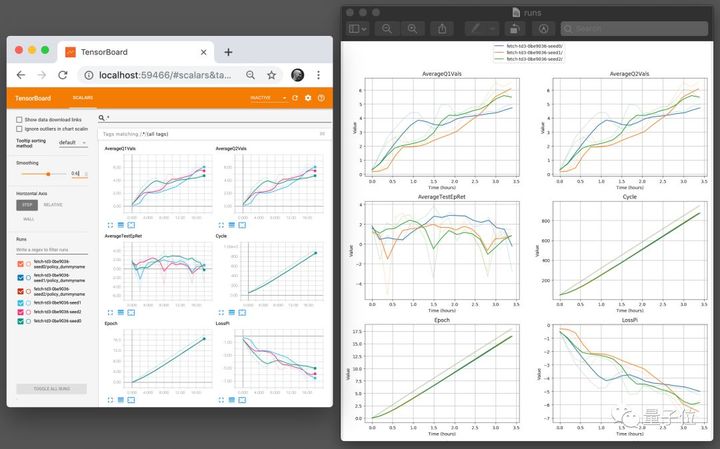The height and width of the screenshot is (449, 720).
Task: Rotate the runs image in Preview
Action: (x=514, y=29)
